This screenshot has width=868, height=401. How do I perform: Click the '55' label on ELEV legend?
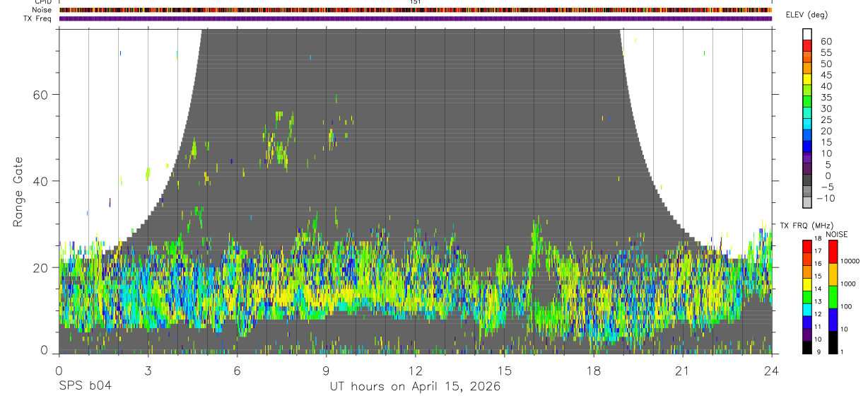(x=826, y=53)
